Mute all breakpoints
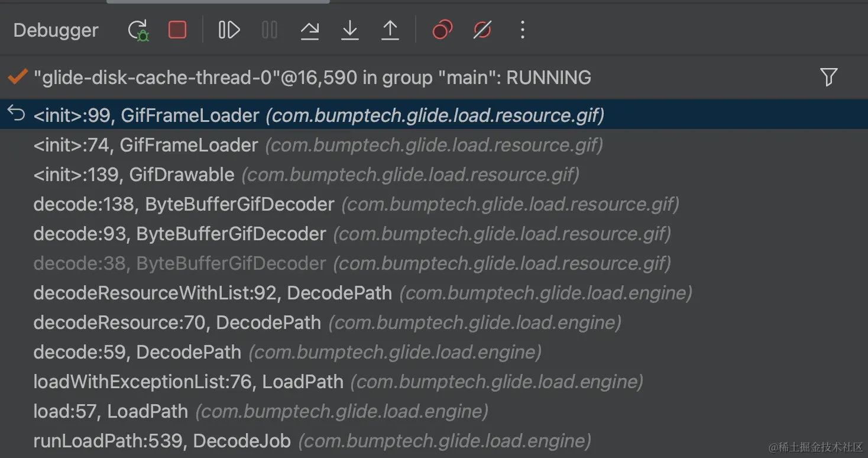 tap(482, 30)
